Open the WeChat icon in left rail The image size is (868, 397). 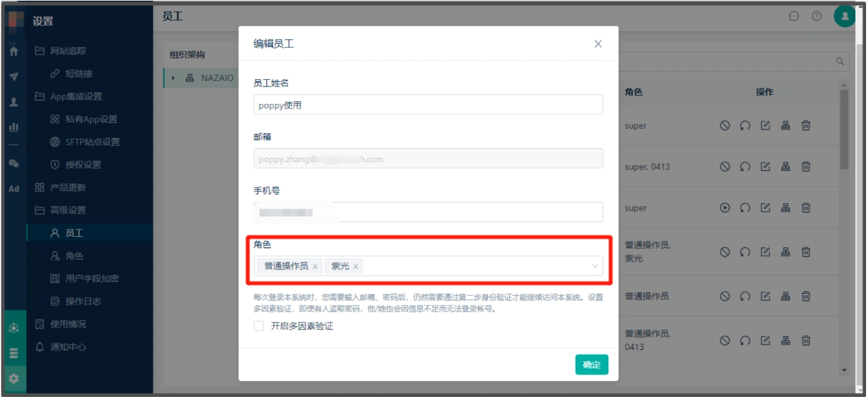13,163
